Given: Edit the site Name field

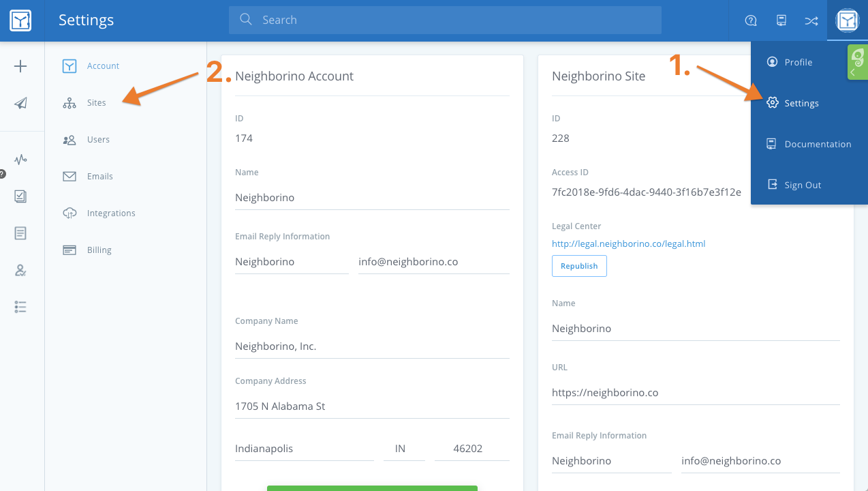Looking at the screenshot, I should tap(696, 329).
